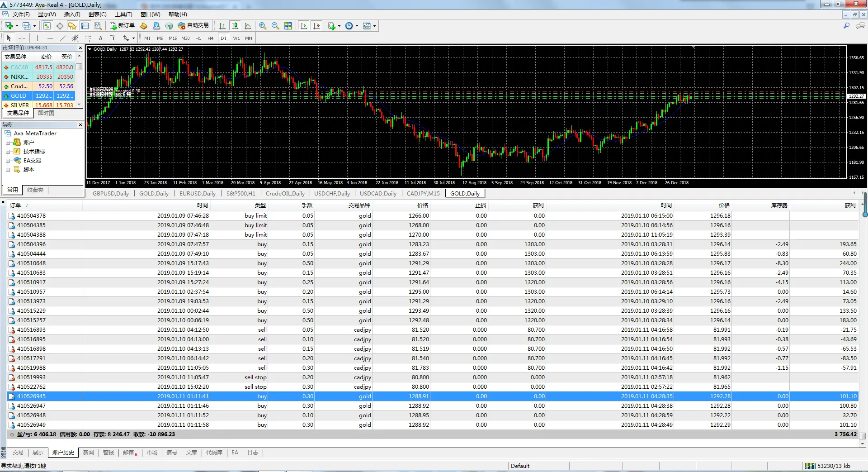
Task: Toggle chart auto scroll
Action: click(x=304, y=26)
